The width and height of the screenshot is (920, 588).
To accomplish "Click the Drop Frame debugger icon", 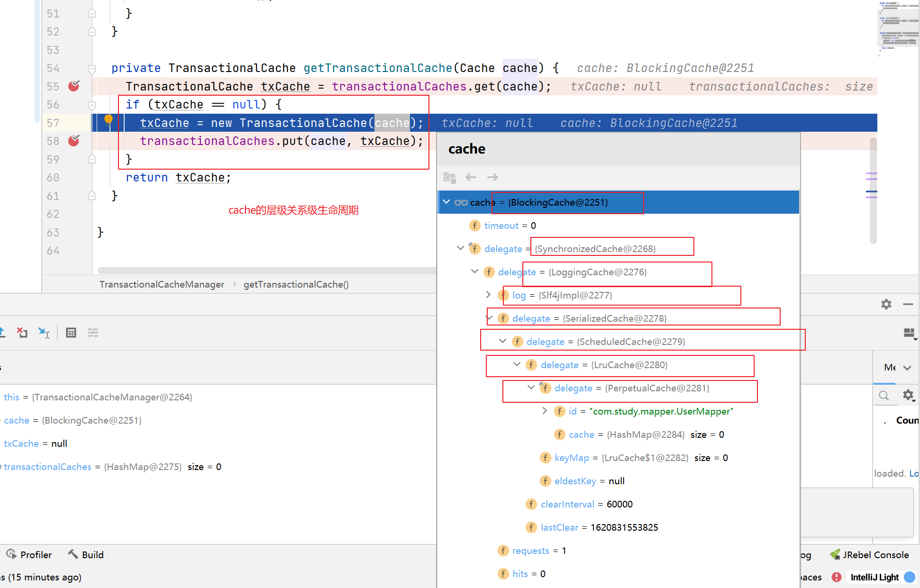I will 22,333.
